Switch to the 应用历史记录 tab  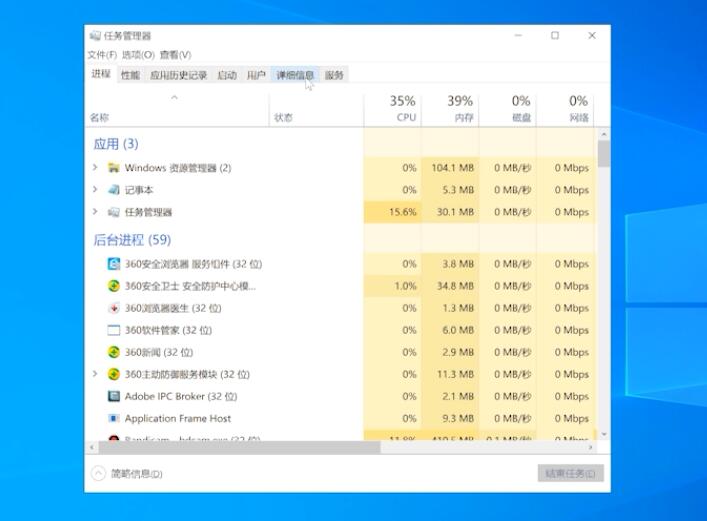tap(179, 75)
